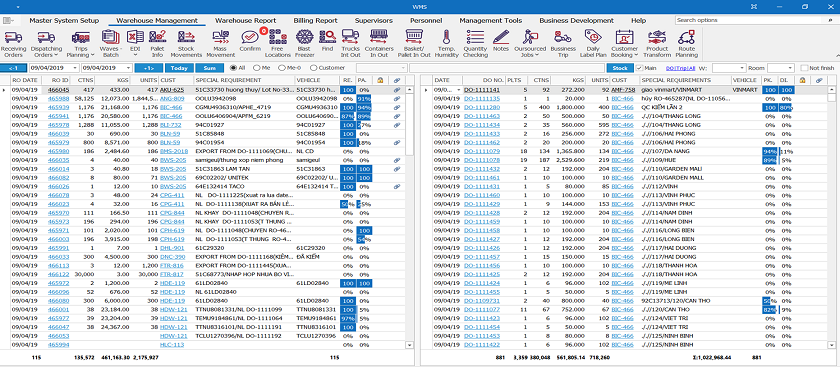Image resolution: width=840 pixels, height=367 pixels.
Task: Open the Product Transform tool
Action: tap(657, 44)
